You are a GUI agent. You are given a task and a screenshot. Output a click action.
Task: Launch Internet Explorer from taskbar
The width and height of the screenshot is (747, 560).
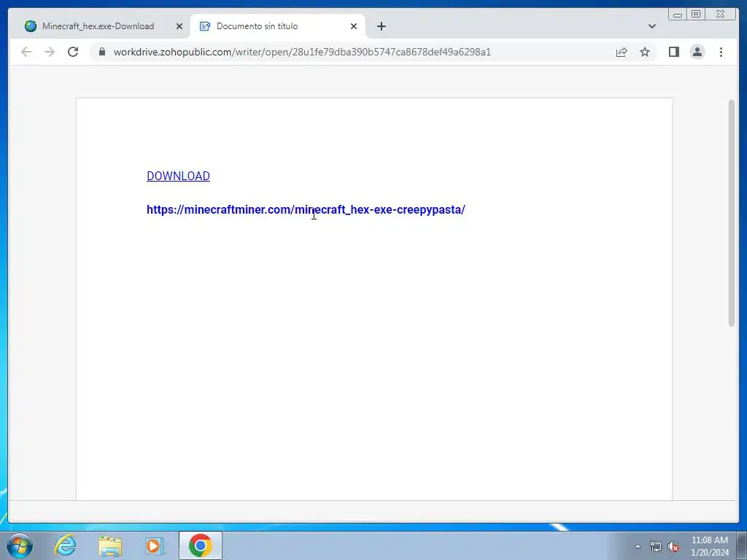click(x=65, y=545)
